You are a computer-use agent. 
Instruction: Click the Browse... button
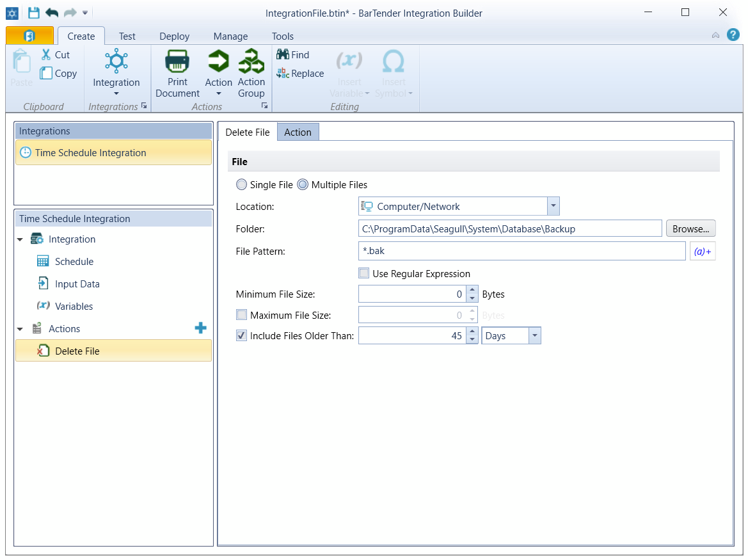[691, 229]
